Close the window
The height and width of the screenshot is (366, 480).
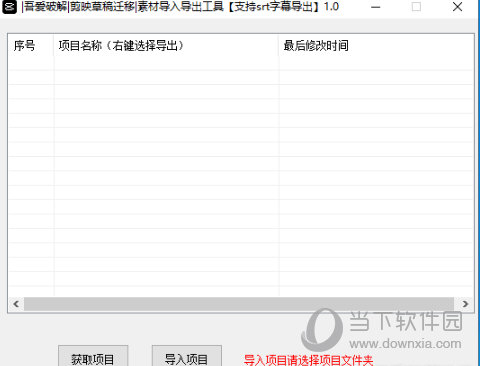[457, 7]
